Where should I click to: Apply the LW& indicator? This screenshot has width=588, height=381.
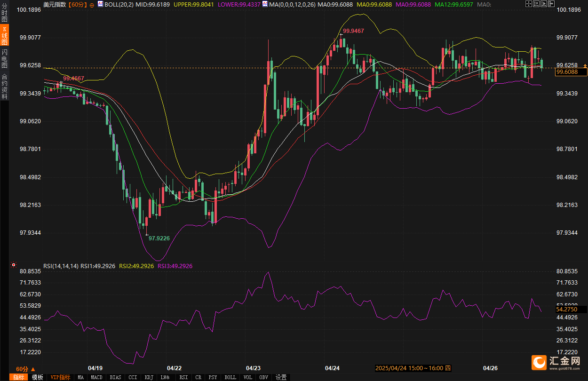coord(165,377)
